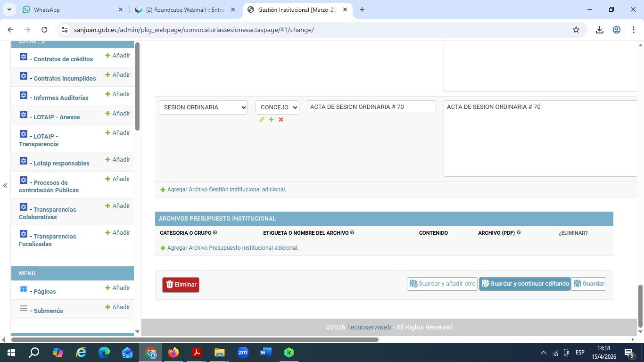Open the browser tab list dropdown arrow
644x362 pixels.
tap(9, 9)
